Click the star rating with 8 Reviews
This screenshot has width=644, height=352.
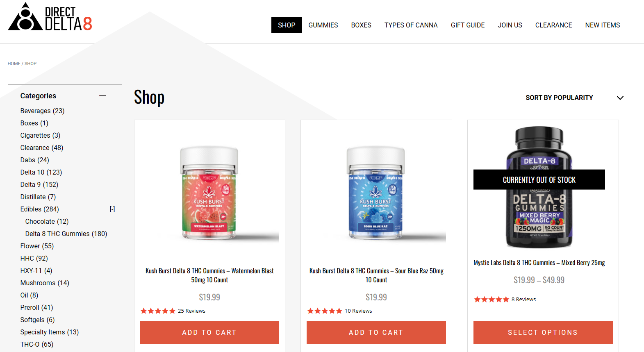coord(491,300)
